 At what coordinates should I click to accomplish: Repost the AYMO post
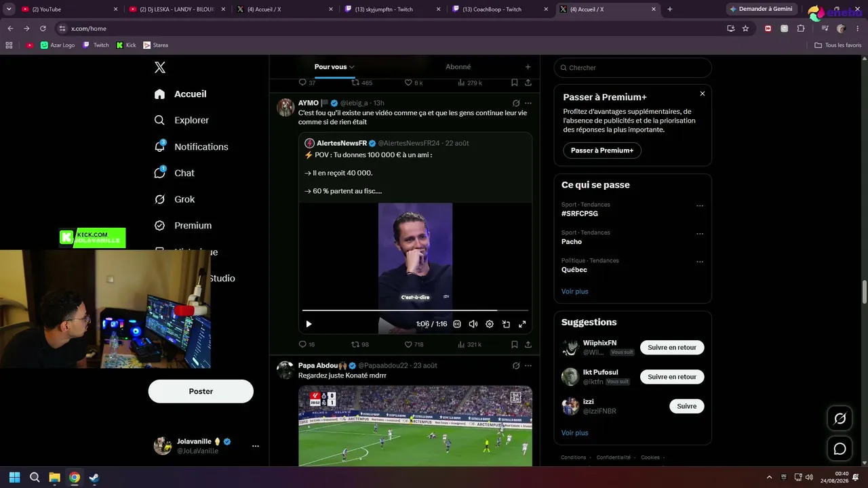pyautogui.click(x=355, y=344)
